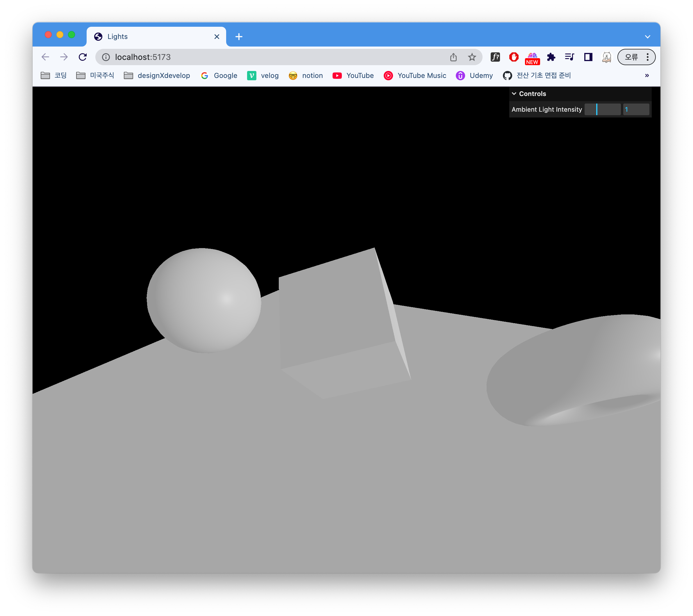
Task: Open the tab search dropdown arrow
Action: pyautogui.click(x=647, y=37)
